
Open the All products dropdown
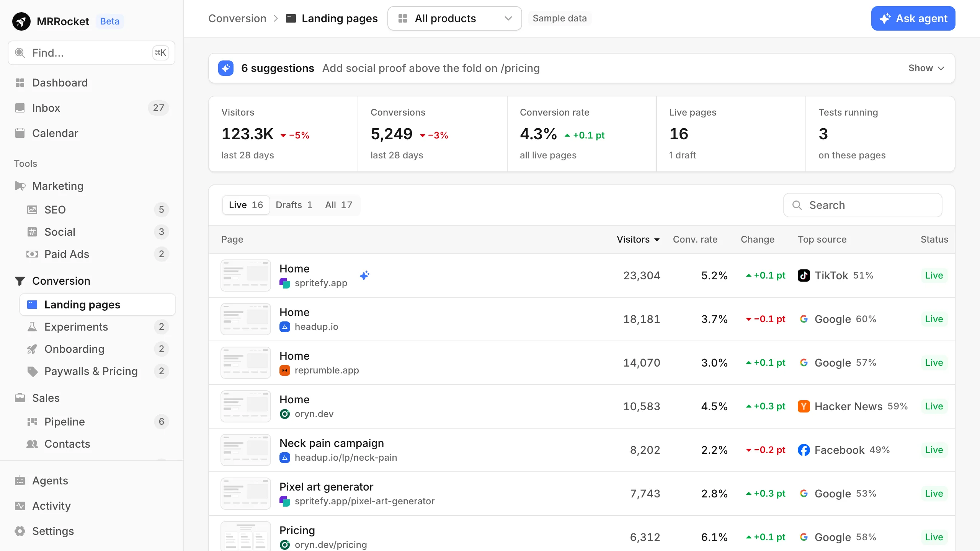[x=455, y=18]
